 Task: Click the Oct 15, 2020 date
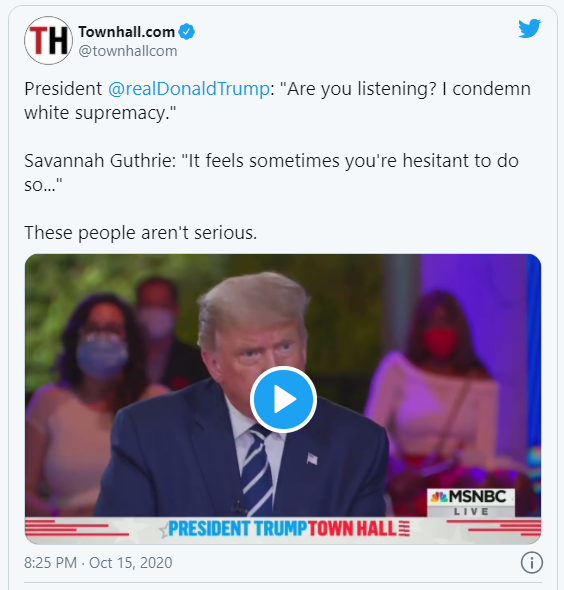point(131,563)
